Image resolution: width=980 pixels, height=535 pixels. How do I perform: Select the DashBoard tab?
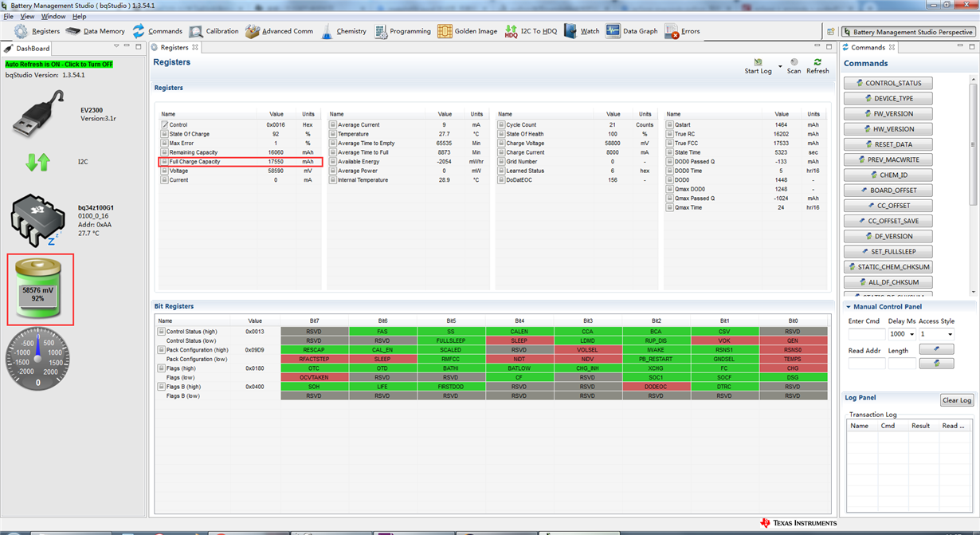pyautogui.click(x=27, y=48)
